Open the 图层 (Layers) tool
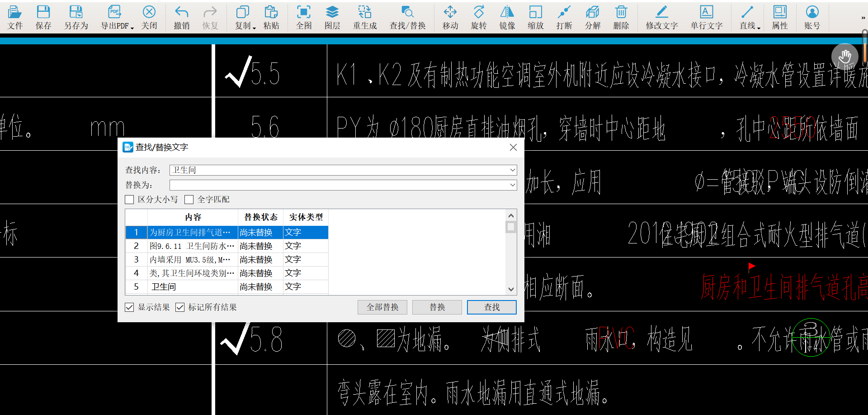The height and width of the screenshot is (415, 868). (x=332, y=18)
